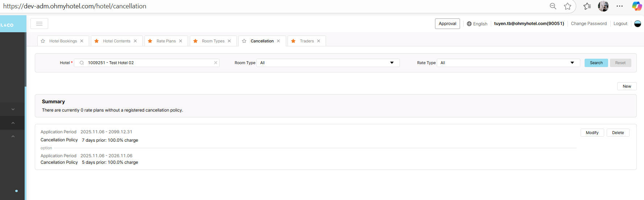This screenshot has width=644, height=200.
Task: Clear the Hotel field with X icon
Action: coord(216,63)
